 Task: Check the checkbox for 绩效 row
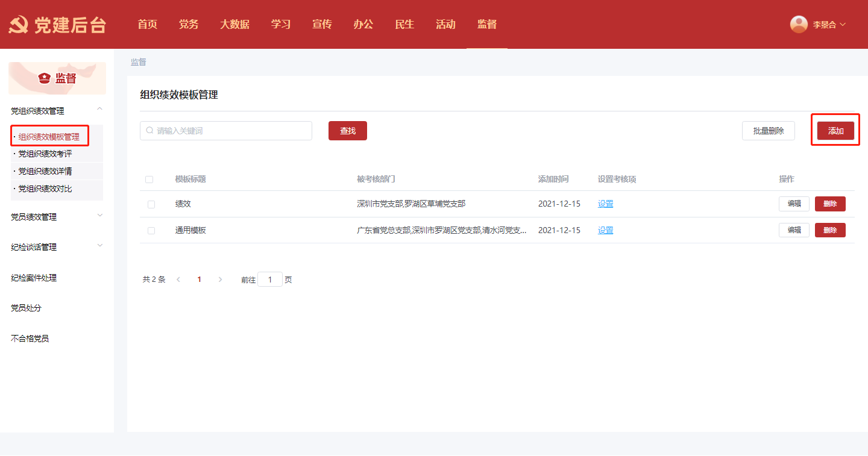(151, 204)
